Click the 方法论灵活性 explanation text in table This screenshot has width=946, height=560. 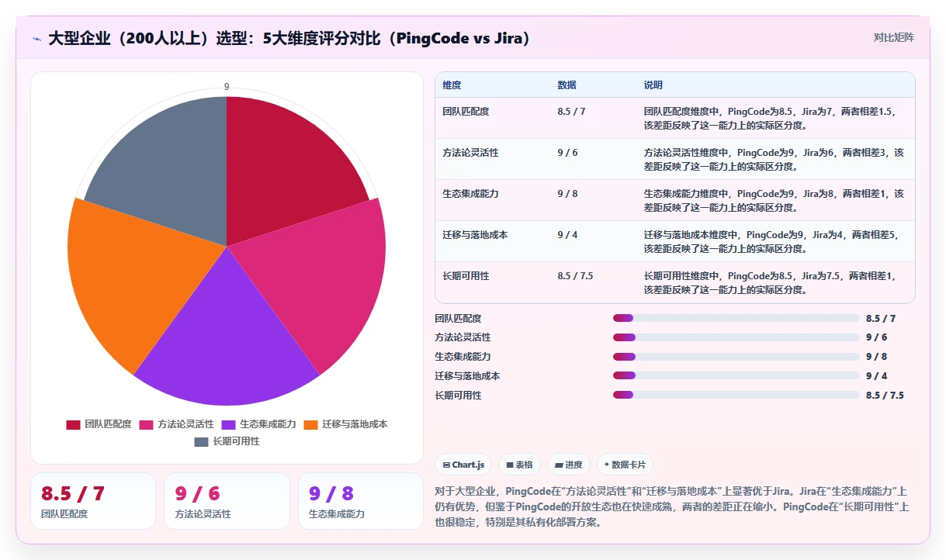774,159
